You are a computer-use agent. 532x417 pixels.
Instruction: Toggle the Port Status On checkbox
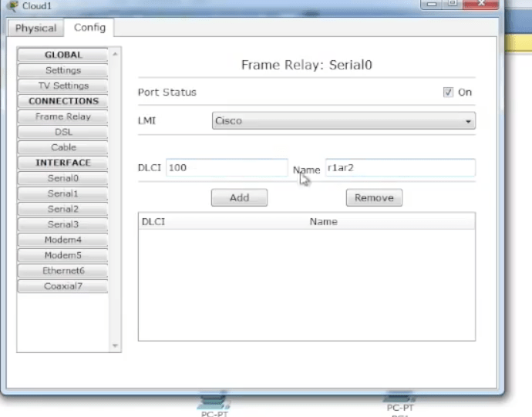(x=448, y=92)
